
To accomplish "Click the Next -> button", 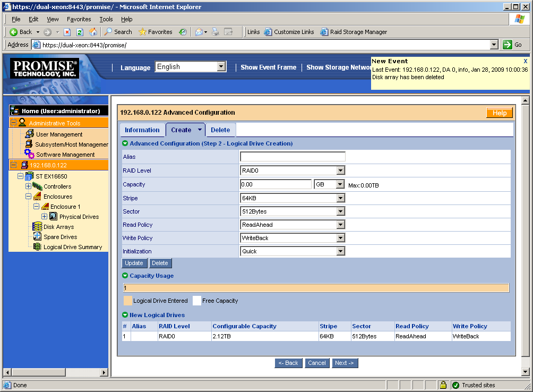I will coord(345,363).
